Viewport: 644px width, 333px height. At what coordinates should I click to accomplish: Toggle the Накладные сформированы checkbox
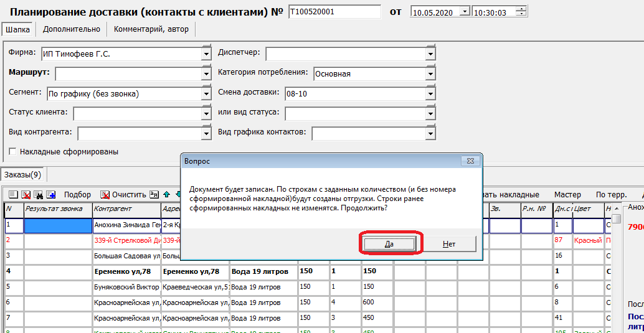[12, 152]
